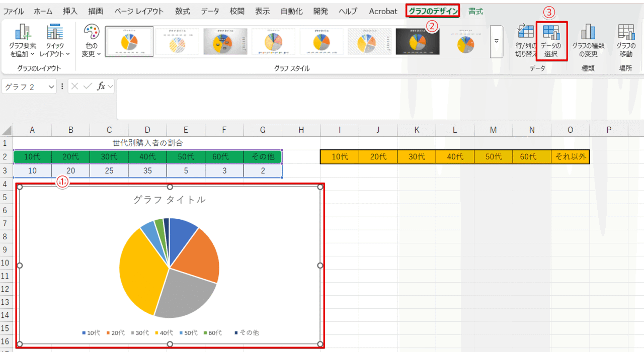
Task: Expand the chart styles gallery more arrow
Action: [497, 41]
